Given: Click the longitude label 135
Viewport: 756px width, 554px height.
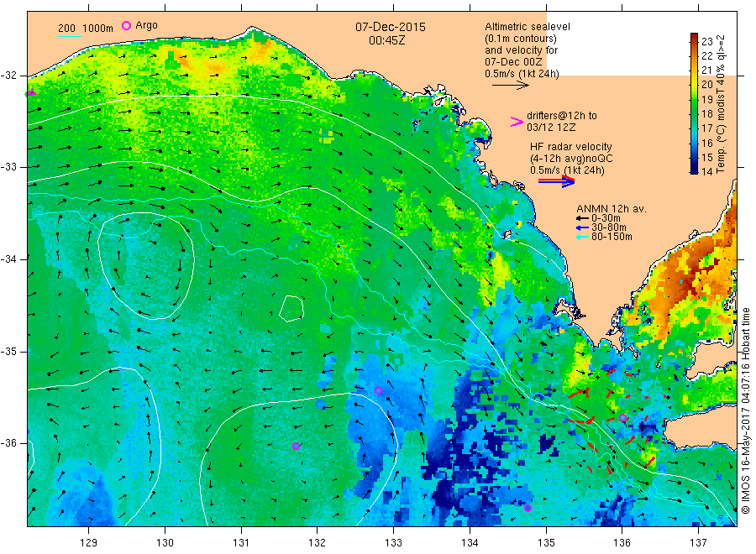Looking at the screenshot, I should click(x=546, y=543).
